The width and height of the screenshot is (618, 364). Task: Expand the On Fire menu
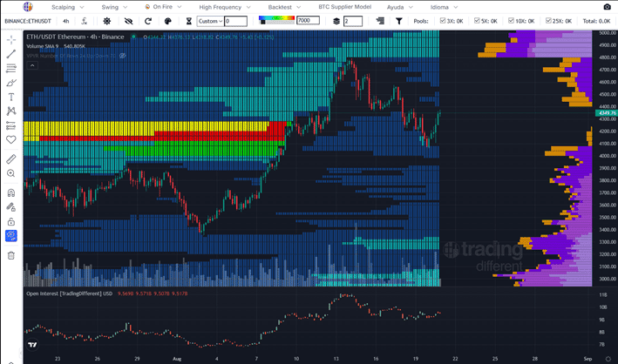pyautogui.click(x=163, y=7)
